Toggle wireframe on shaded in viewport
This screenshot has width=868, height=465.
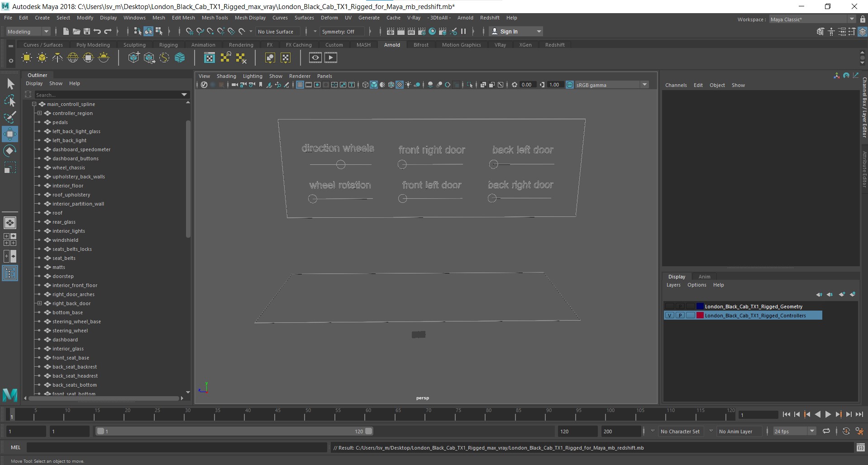391,85
